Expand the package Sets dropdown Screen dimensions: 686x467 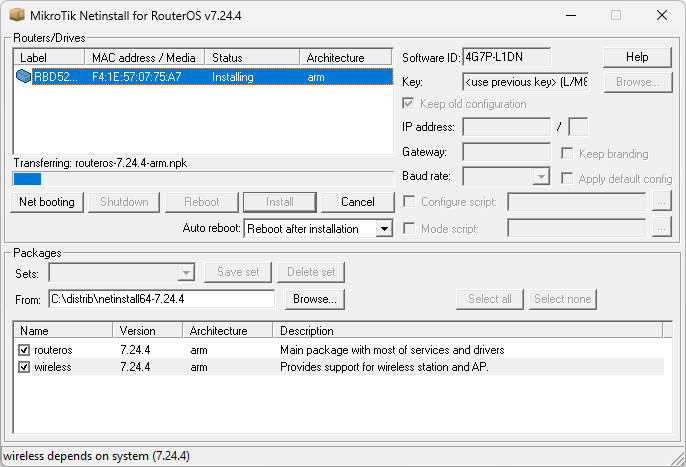pos(186,273)
